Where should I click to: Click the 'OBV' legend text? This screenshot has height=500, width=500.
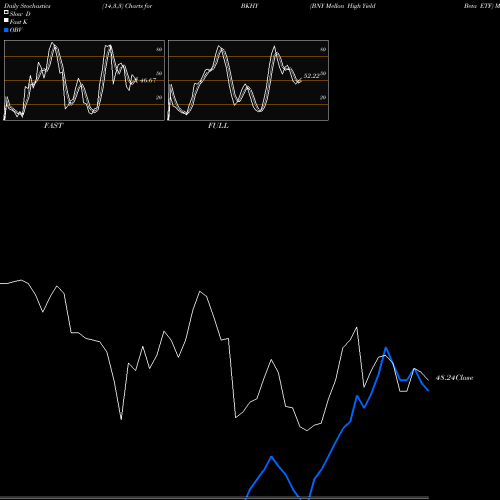(x=16, y=30)
